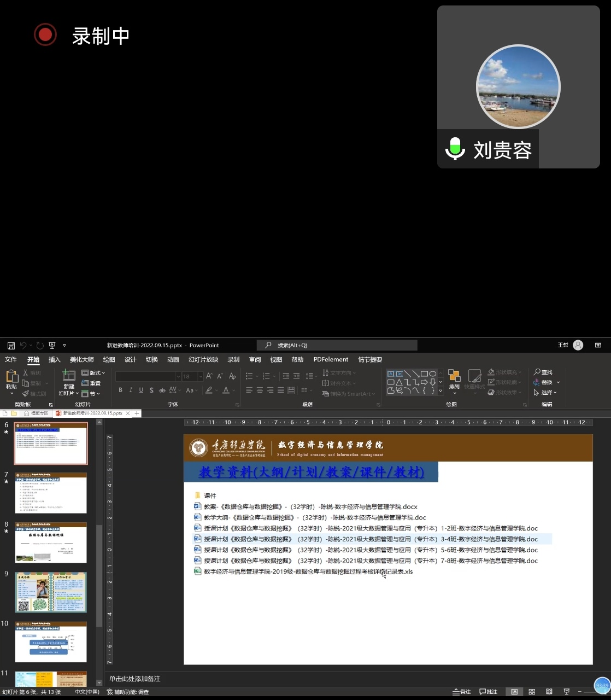Click the Reset (重置) slide button

click(91, 383)
